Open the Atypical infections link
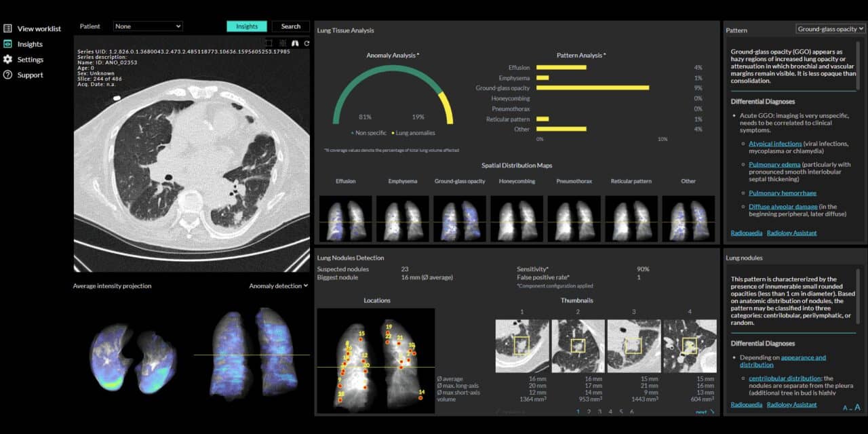The image size is (868, 434). 775,144
